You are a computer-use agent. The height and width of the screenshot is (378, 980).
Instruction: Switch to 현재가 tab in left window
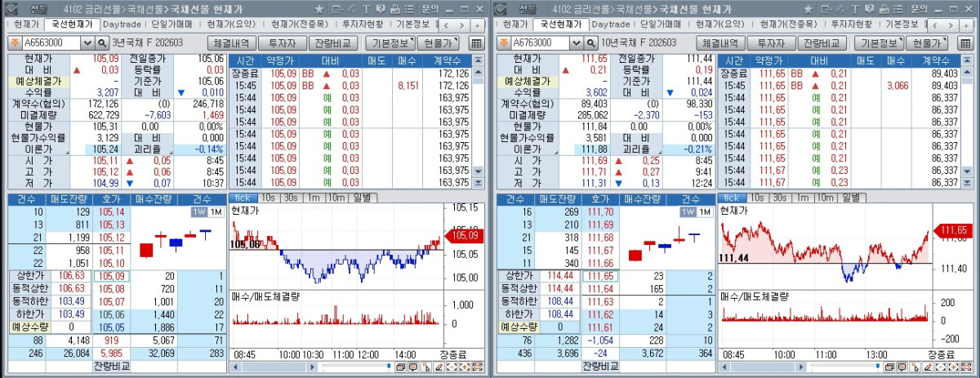24,24
